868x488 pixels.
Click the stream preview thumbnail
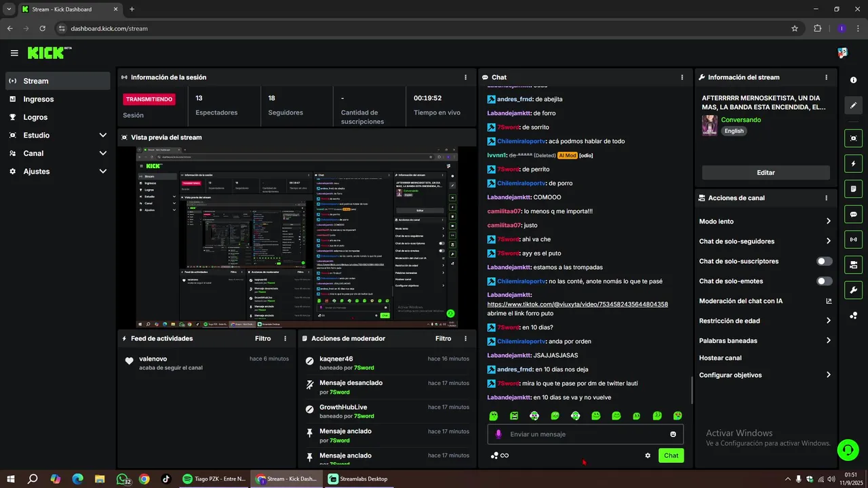297,237
